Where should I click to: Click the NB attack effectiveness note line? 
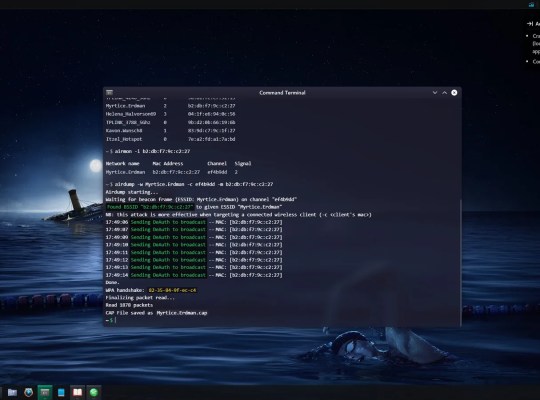pyautogui.click(x=238, y=215)
